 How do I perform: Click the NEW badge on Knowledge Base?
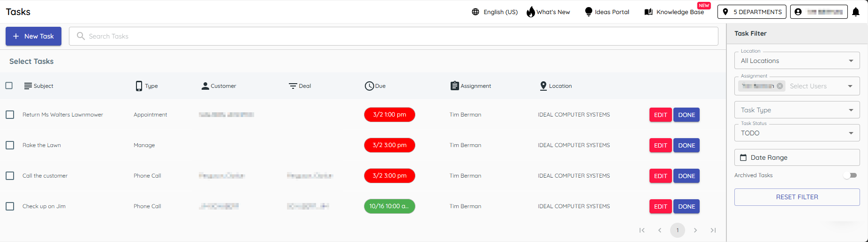[704, 6]
